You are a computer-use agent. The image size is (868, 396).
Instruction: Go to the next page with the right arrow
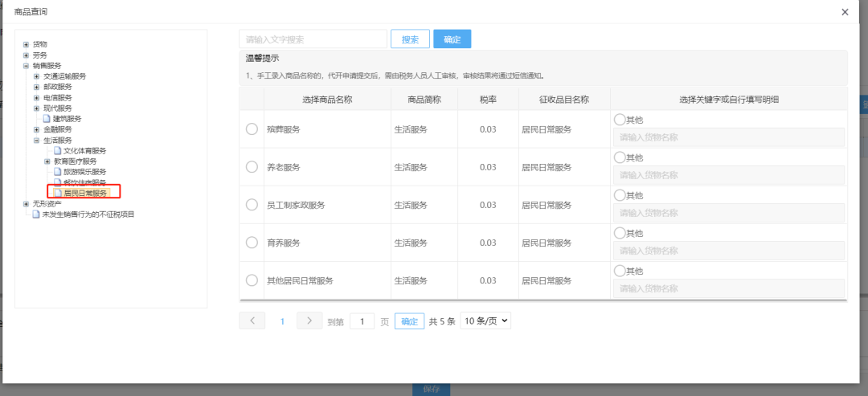309,320
